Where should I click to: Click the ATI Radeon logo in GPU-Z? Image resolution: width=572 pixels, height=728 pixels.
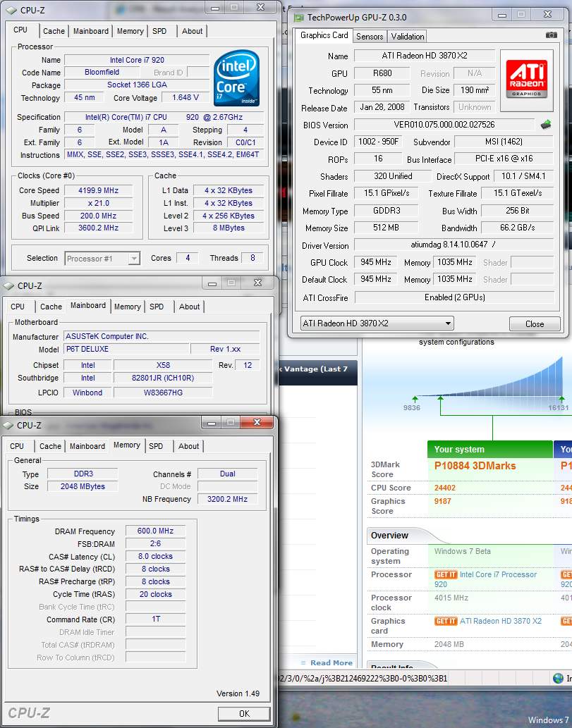tap(526, 80)
